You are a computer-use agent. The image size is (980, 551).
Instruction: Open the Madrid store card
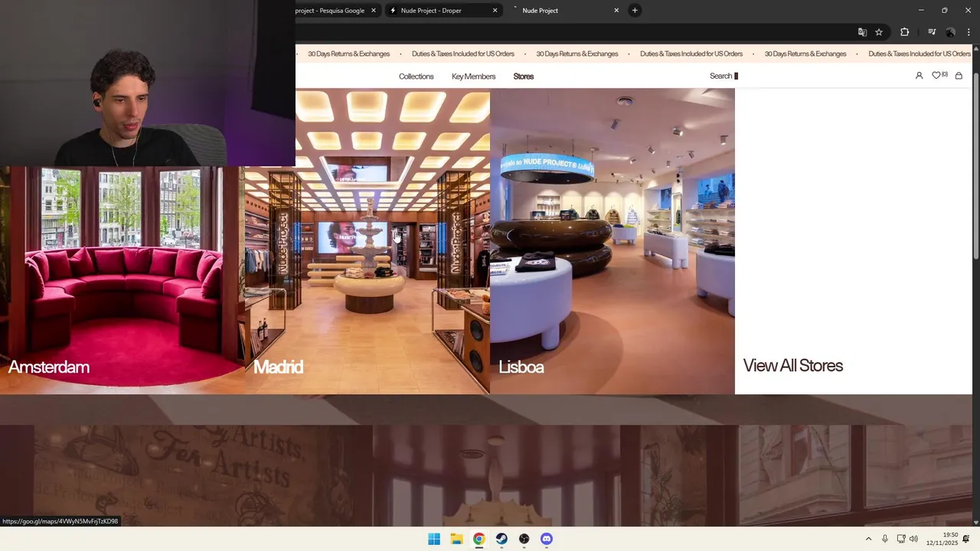tap(367, 241)
